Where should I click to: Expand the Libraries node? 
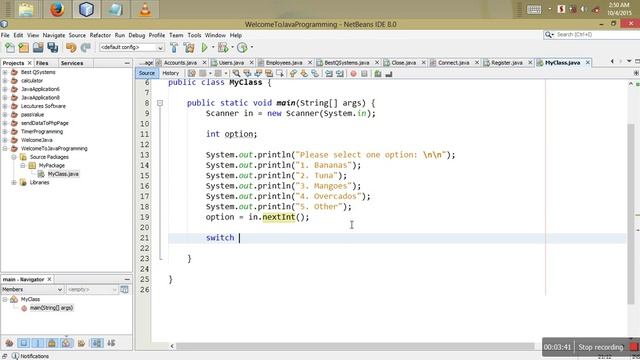coord(14,182)
